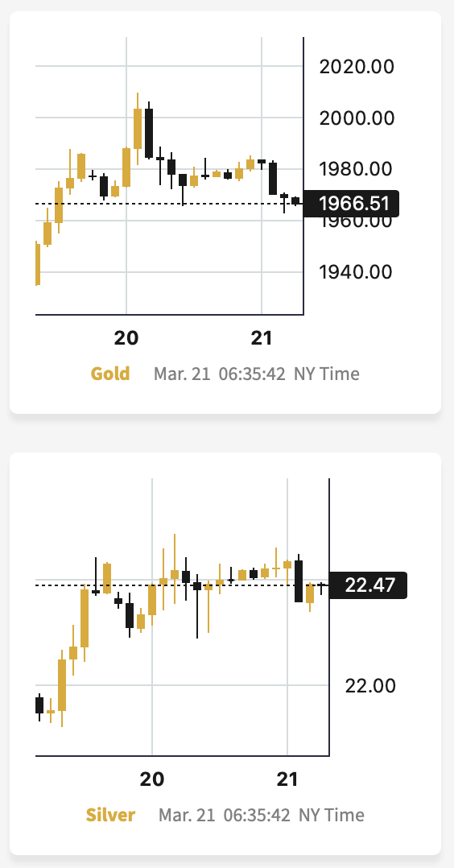Select the 1980.00 gold axis label
This screenshot has width=454, height=868.
(357, 169)
